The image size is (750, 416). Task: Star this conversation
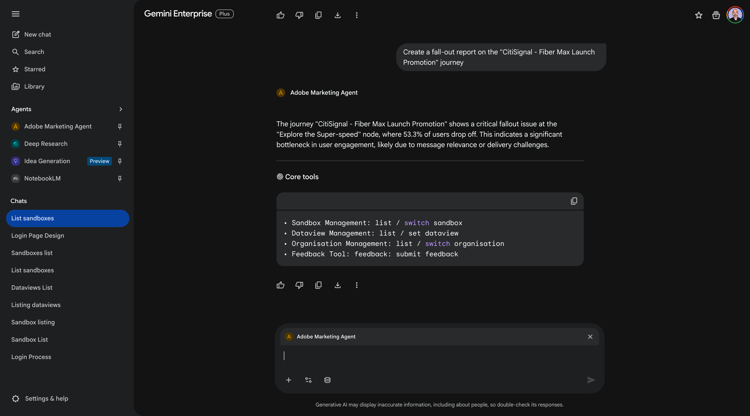(x=698, y=15)
